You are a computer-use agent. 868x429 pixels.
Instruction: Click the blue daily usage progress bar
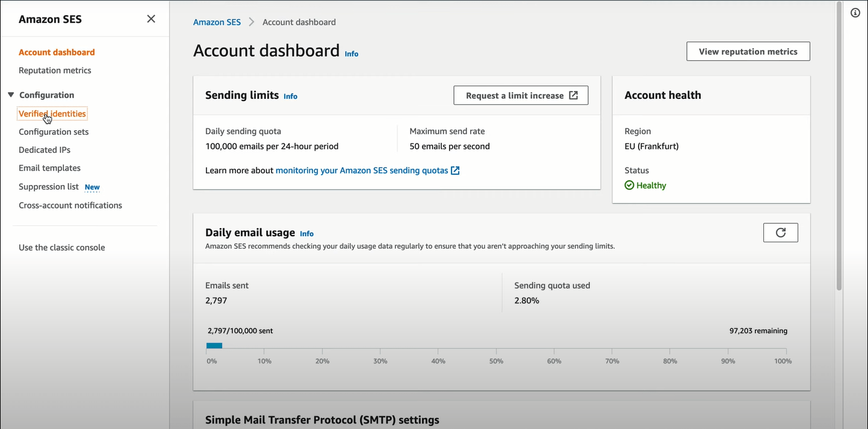coord(214,346)
